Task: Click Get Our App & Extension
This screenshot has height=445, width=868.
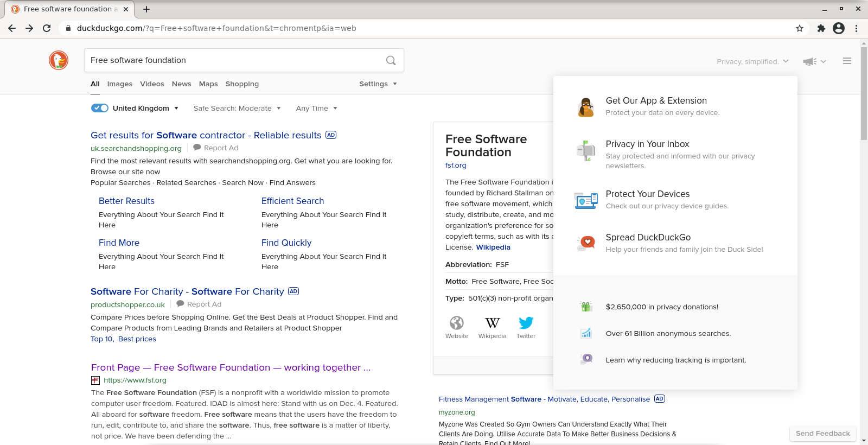Action: coord(656,100)
